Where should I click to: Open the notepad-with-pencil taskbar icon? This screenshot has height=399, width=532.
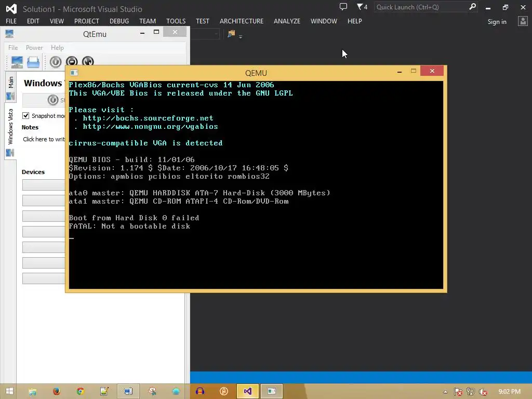[104, 392]
